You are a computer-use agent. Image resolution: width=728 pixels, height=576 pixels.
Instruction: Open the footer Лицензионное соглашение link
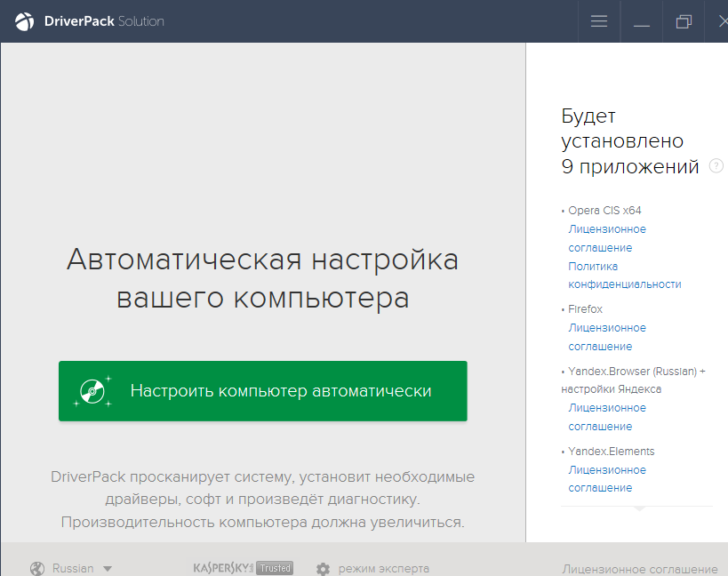639,569
